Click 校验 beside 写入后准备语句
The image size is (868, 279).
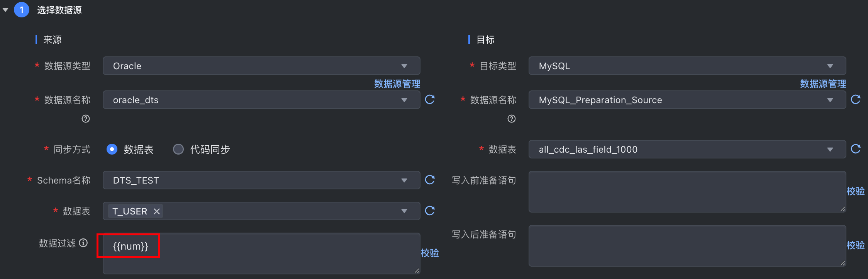click(x=856, y=245)
